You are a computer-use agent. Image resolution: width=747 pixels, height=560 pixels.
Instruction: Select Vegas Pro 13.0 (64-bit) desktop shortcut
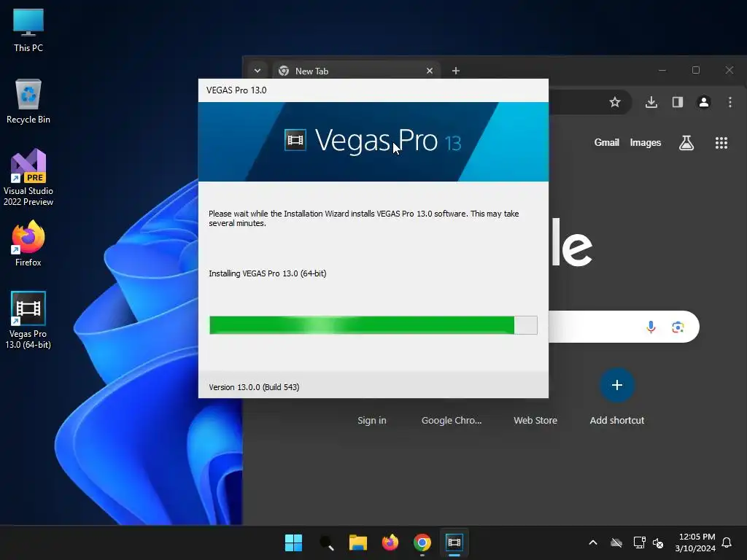click(x=28, y=320)
